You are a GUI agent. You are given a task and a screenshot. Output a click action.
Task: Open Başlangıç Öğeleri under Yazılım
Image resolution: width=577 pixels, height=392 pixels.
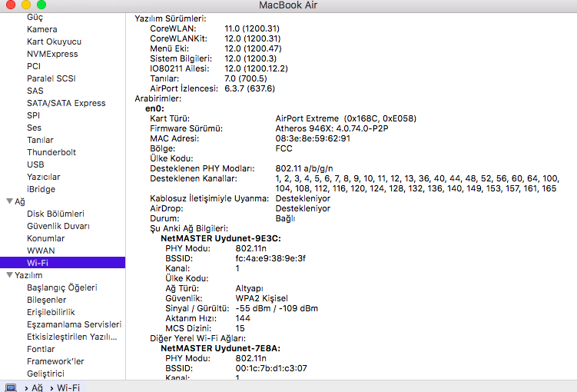point(61,287)
